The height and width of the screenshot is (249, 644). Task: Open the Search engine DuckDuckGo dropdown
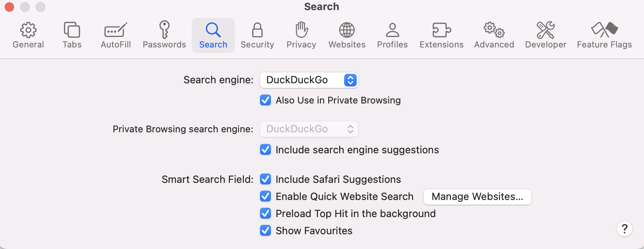tap(309, 80)
